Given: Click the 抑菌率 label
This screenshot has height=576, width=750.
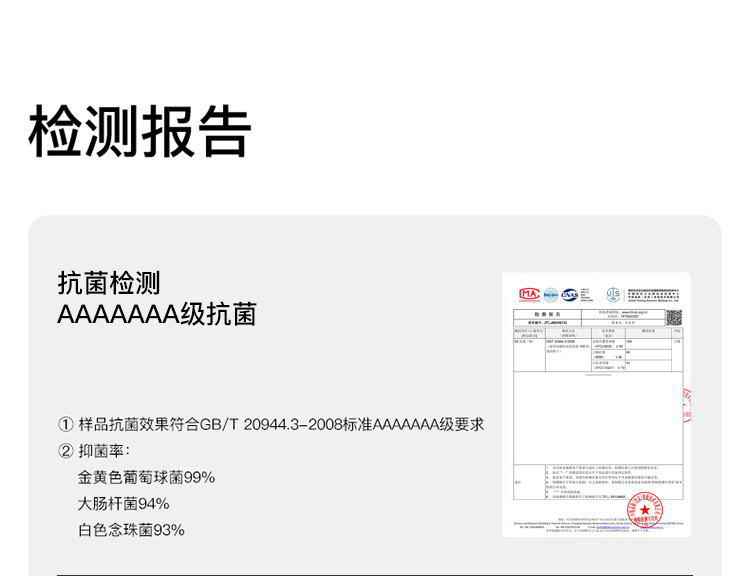Looking at the screenshot, I should pyautogui.click(x=106, y=451).
